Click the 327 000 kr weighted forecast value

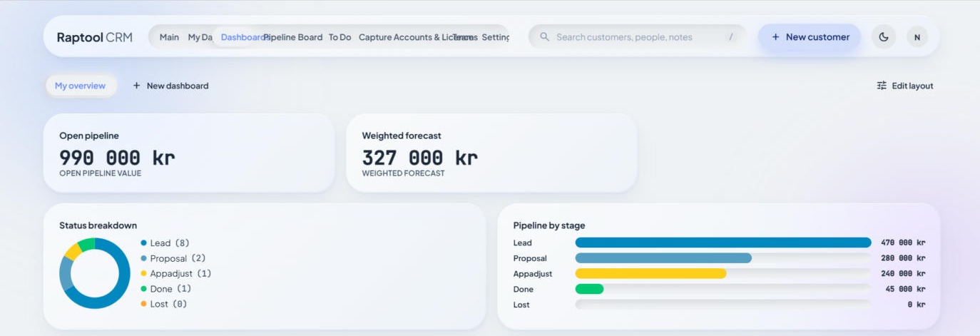420,158
